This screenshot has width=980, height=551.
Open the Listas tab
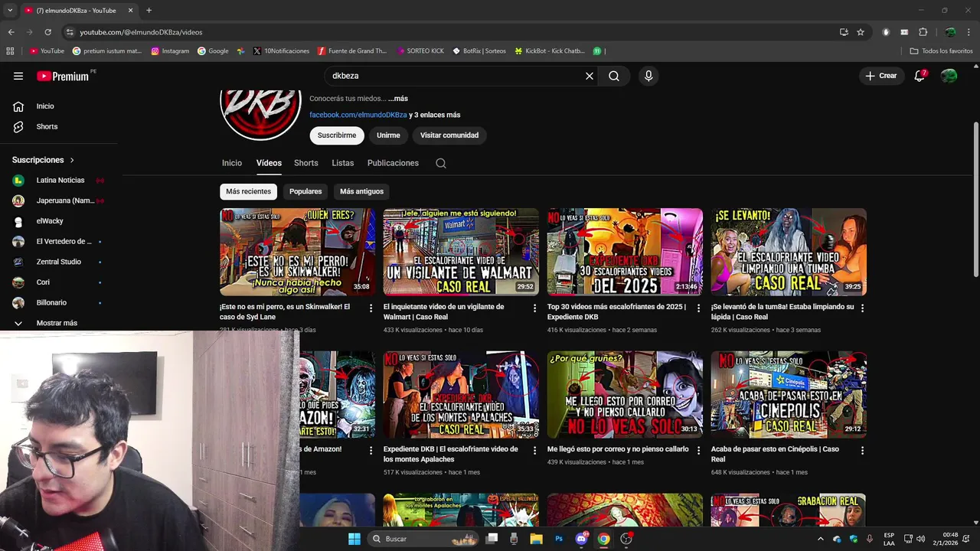pyautogui.click(x=342, y=163)
